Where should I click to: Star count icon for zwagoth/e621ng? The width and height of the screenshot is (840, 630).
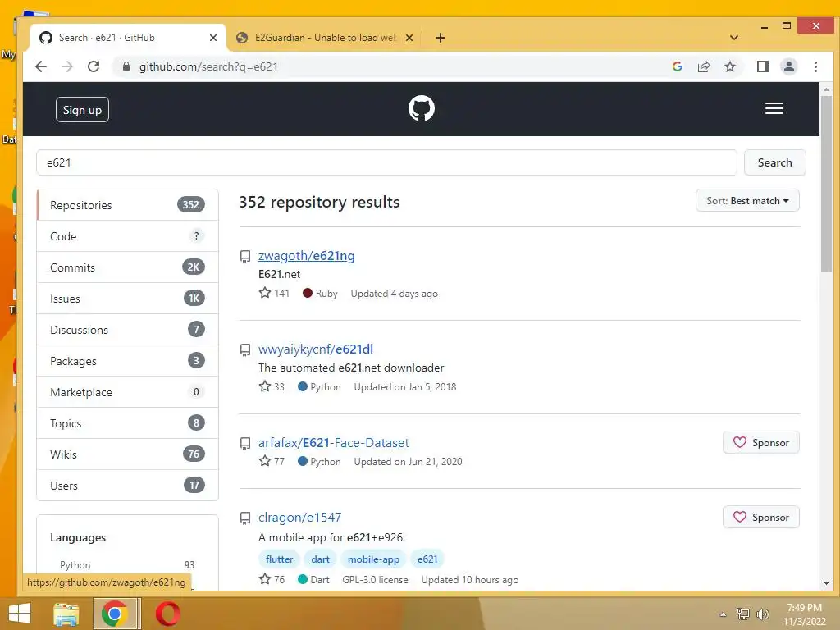265,293
